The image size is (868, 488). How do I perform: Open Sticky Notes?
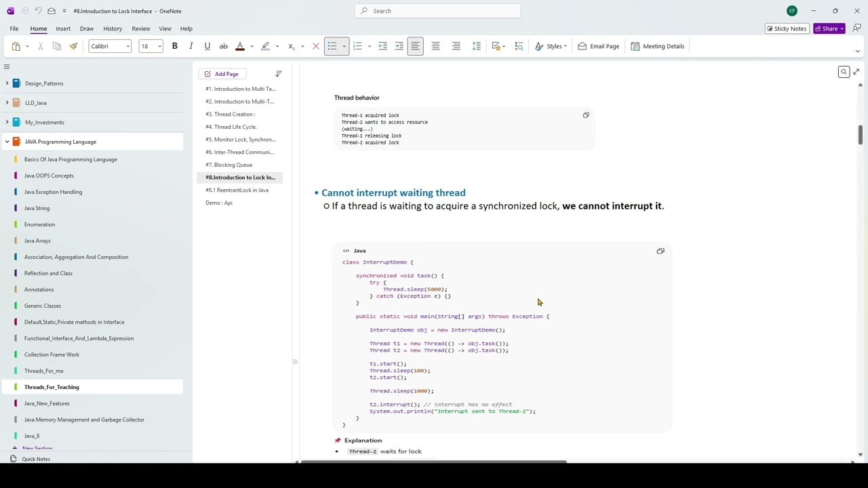(x=787, y=28)
